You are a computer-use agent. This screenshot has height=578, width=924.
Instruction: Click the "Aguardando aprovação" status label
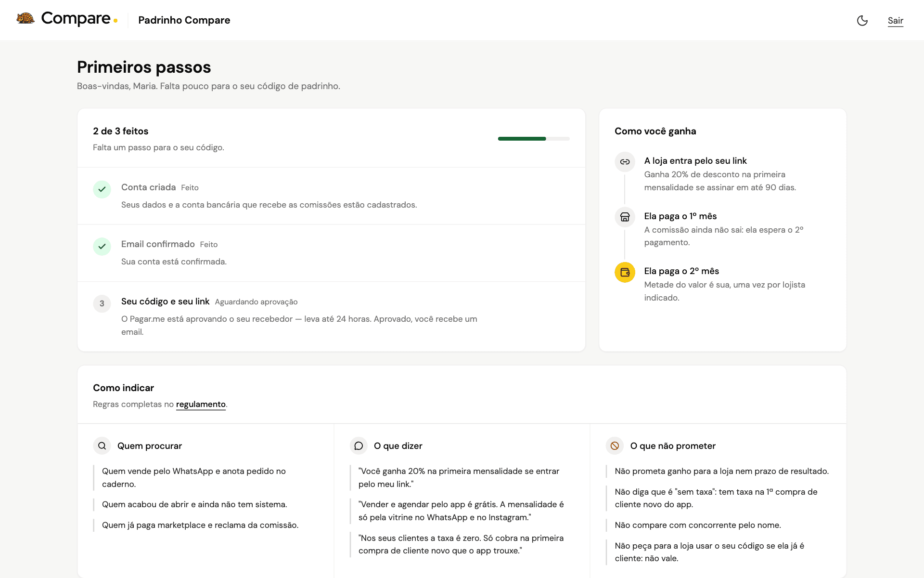256,302
